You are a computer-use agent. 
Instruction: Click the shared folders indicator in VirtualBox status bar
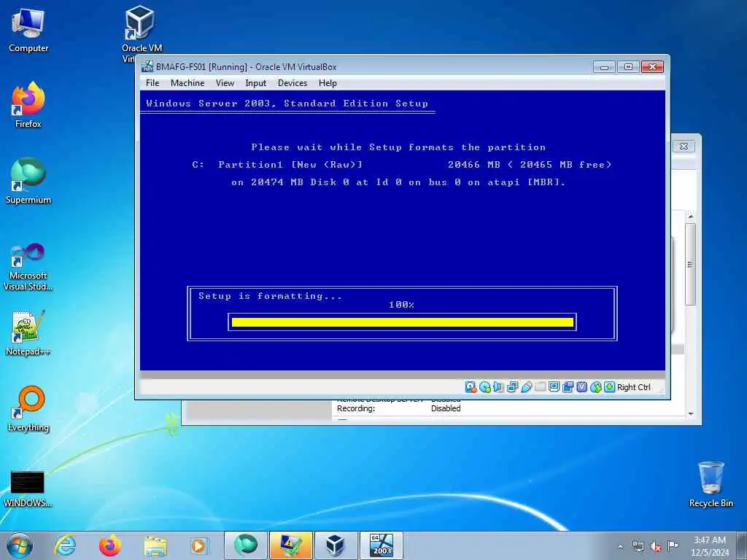pyautogui.click(x=540, y=386)
